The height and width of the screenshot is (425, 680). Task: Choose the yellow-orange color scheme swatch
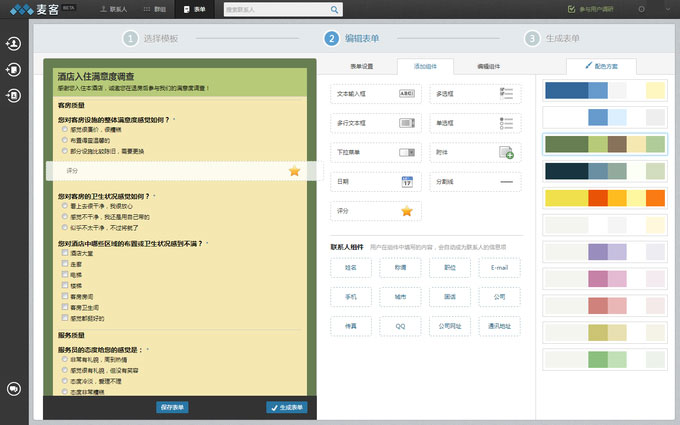604,198
